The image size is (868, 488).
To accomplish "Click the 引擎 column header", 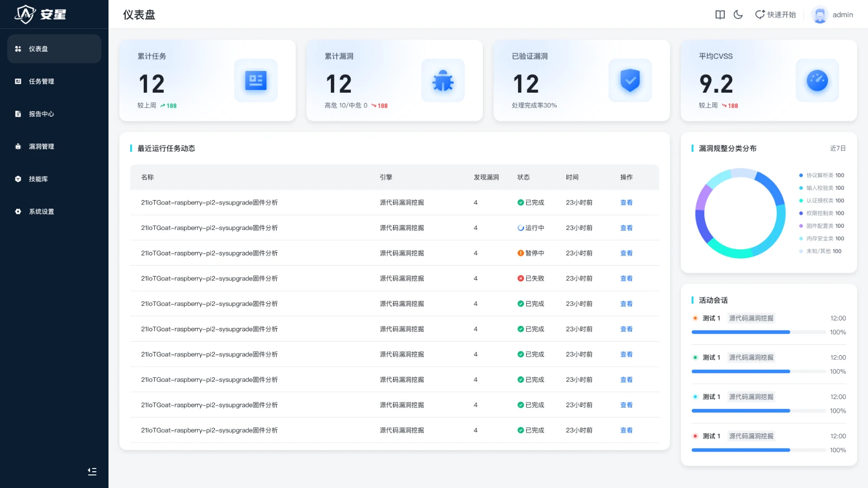I will [x=386, y=177].
